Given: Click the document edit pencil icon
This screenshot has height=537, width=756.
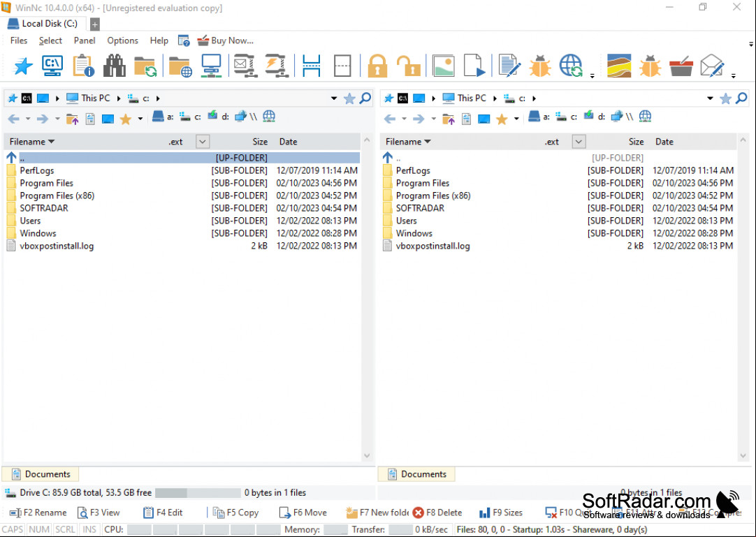Looking at the screenshot, I should click(509, 66).
